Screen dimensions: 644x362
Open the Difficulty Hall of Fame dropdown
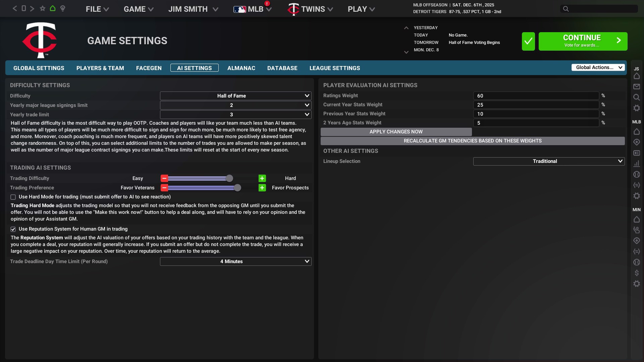tap(235, 96)
